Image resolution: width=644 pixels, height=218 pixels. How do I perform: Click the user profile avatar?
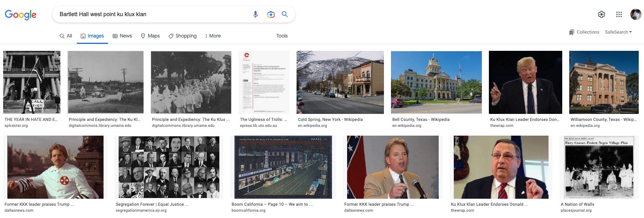pyautogui.click(x=636, y=14)
